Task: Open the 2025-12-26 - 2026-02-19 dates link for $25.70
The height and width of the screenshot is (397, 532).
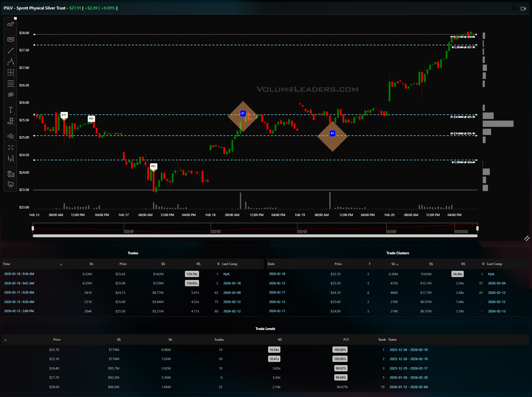Action: [408, 350]
